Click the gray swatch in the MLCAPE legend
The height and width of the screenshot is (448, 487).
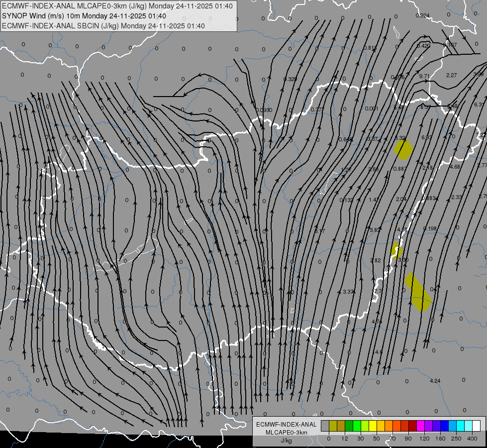click(x=325, y=426)
